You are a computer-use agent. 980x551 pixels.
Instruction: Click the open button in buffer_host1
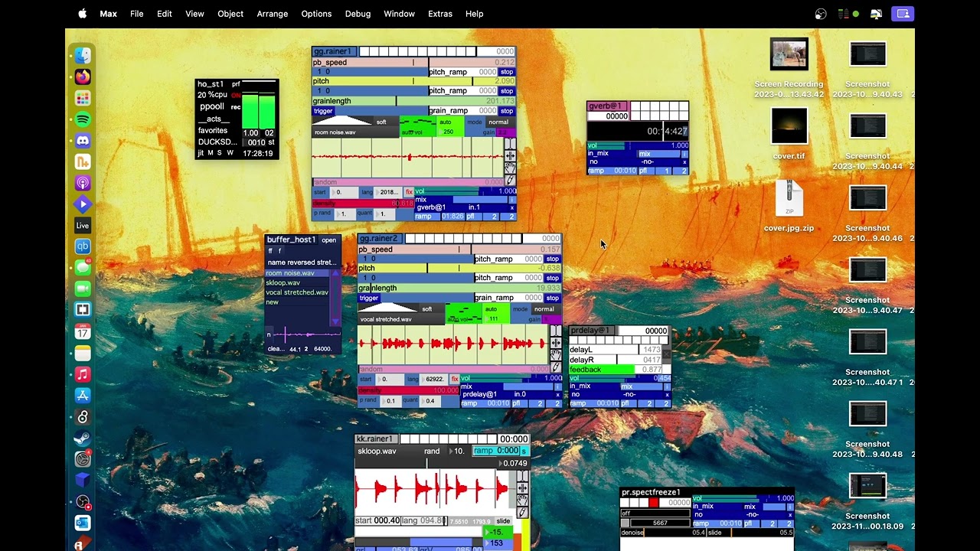[329, 240]
